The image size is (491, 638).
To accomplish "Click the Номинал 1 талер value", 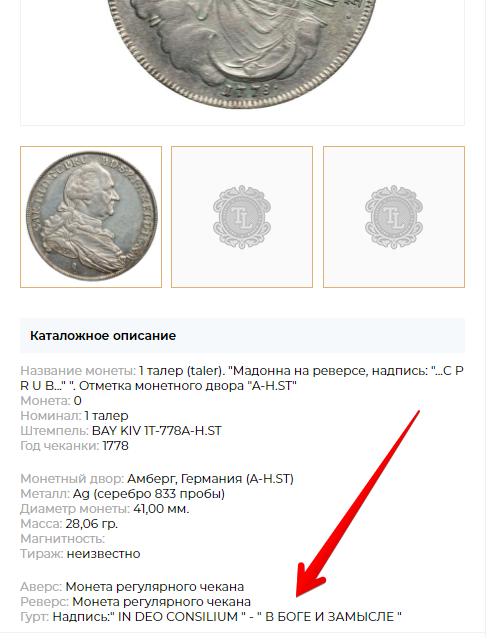I will click(x=106, y=416).
